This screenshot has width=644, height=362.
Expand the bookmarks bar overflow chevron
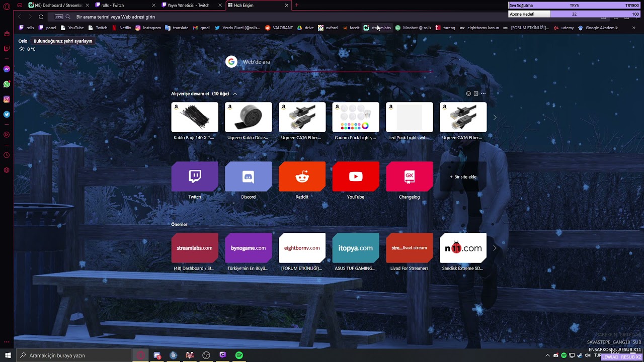(633, 28)
